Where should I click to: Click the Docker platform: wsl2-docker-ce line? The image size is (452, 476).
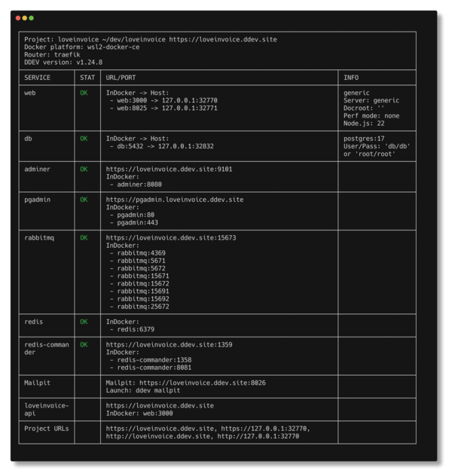[82, 47]
